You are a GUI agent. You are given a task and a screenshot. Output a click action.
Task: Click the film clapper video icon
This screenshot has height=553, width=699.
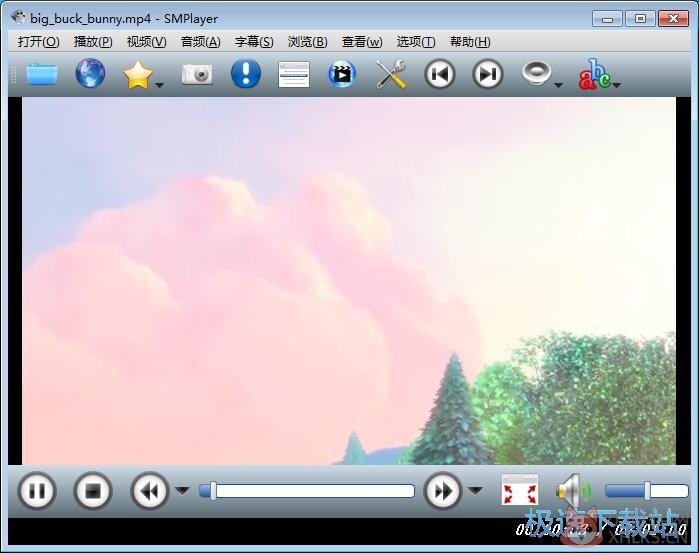pyautogui.click(x=342, y=74)
